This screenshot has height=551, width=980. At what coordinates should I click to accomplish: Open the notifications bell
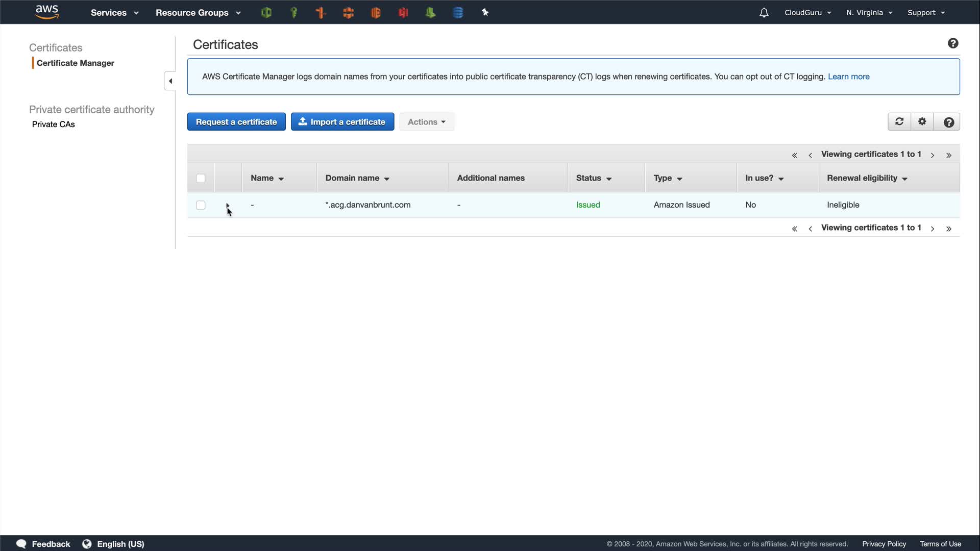(764, 13)
